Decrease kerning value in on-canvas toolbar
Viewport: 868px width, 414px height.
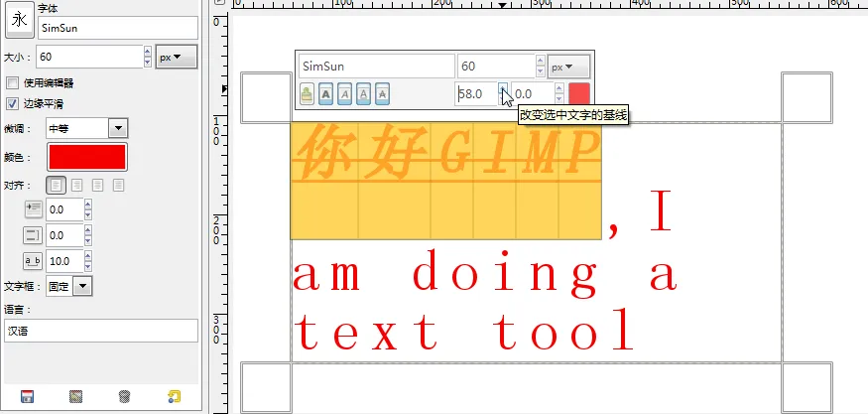(559, 99)
